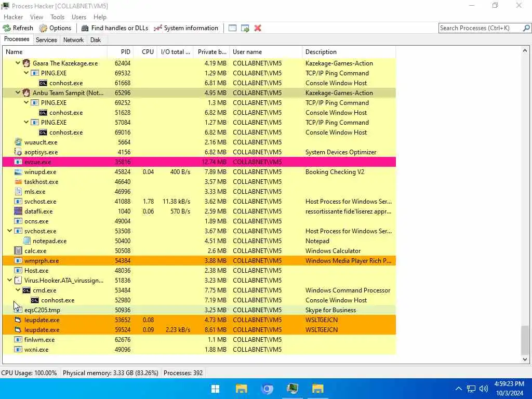The image size is (532, 399).
Task: Open System information graph window
Action: click(186, 28)
